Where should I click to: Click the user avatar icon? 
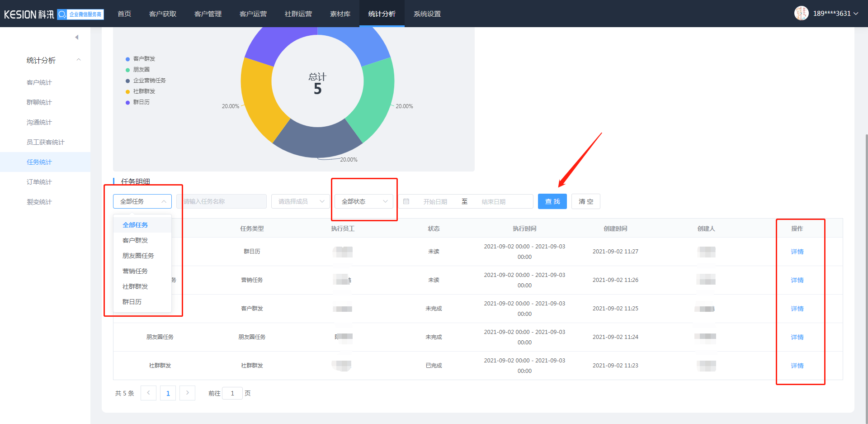[x=801, y=14]
